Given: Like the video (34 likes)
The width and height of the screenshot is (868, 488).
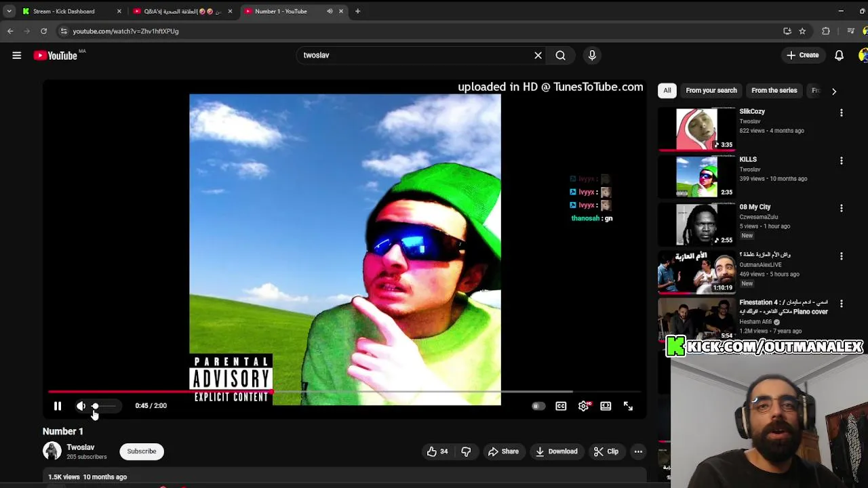Looking at the screenshot, I should 437,451.
